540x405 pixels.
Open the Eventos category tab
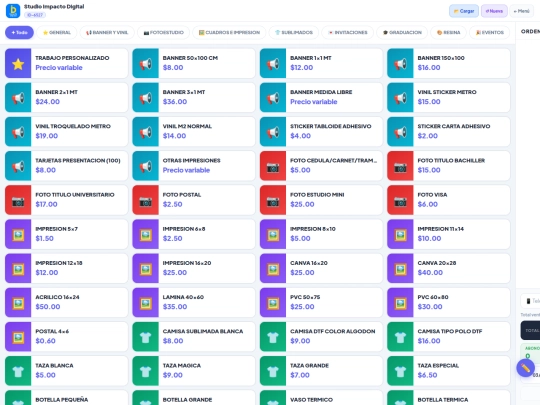(489, 32)
